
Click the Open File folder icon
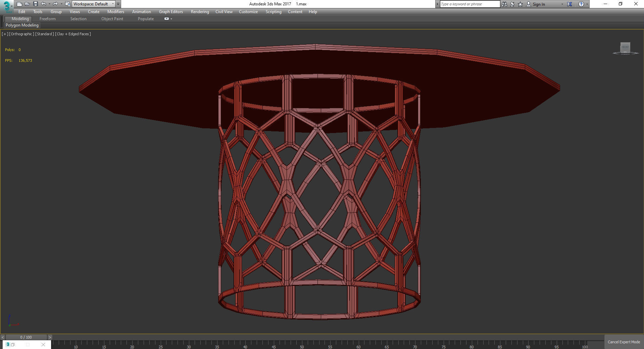tap(27, 4)
